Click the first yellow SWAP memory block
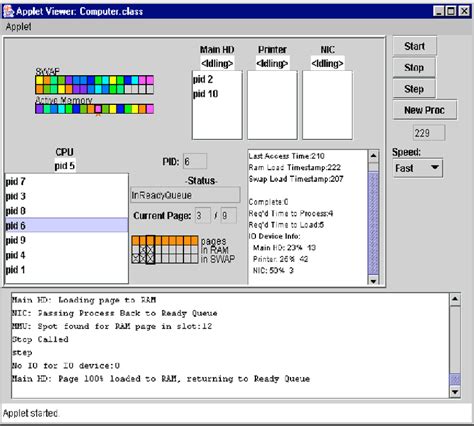 (x=39, y=80)
